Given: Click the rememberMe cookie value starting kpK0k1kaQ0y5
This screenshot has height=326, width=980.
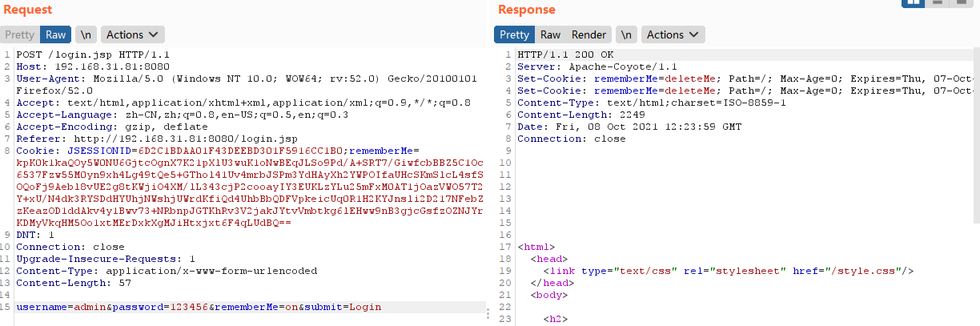Looking at the screenshot, I should [249, 163].
